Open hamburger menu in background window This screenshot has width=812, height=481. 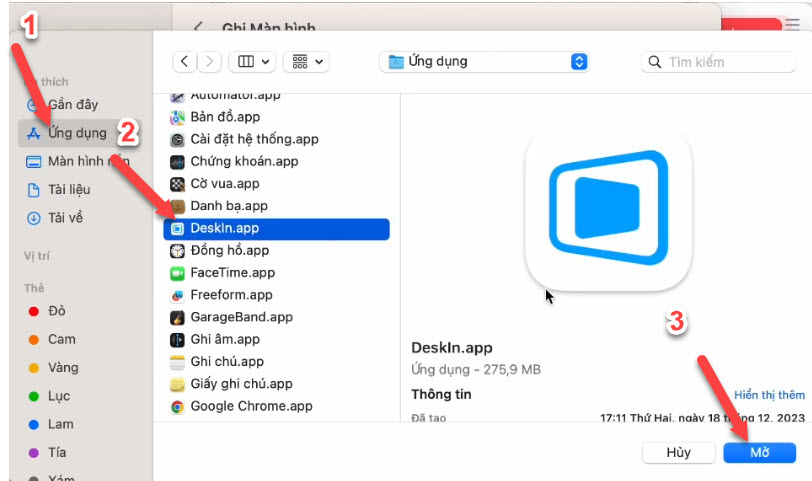point(792,24)
